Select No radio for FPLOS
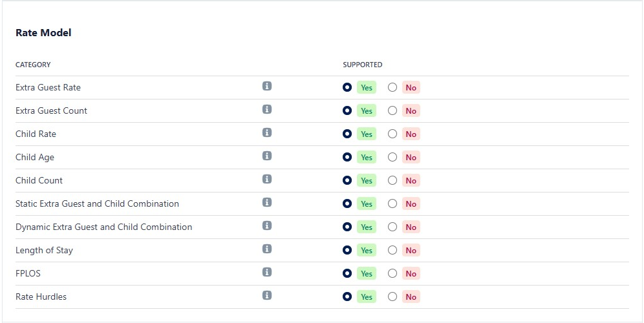The image size is (644, 323). point(392,273)
